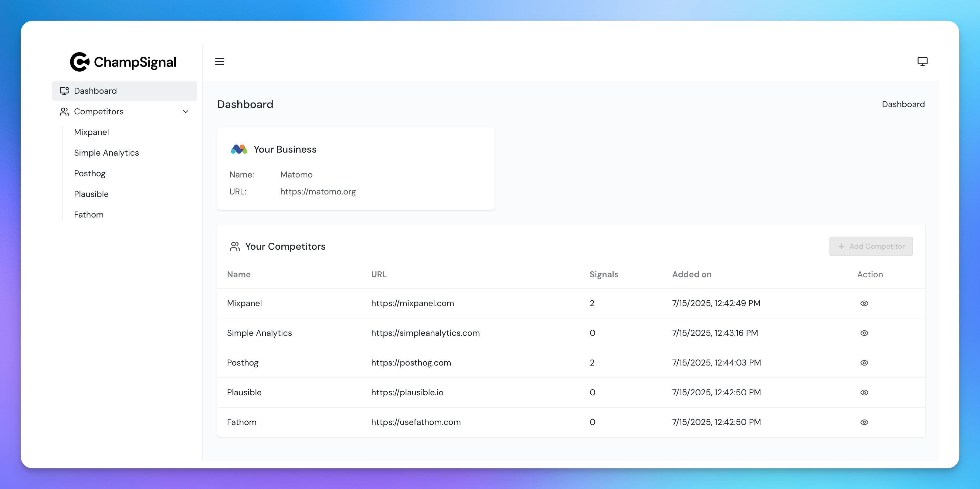Open Mixpanel in the sidebar

coord(91,132)
